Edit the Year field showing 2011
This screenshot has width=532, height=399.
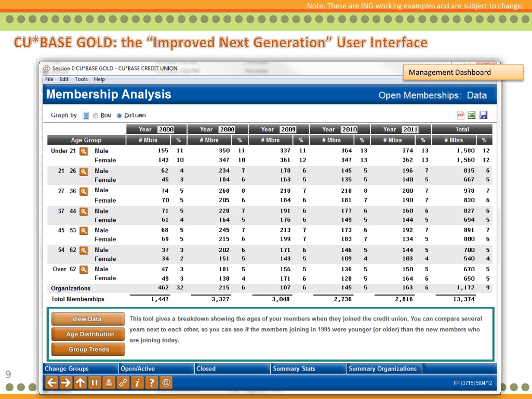click(x=410, y=129)
